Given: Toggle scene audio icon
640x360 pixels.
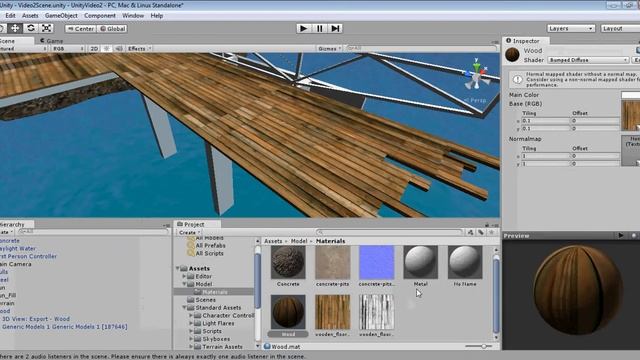Looking at the screenshot, I should pyautogui.click(x=119, y=49).
